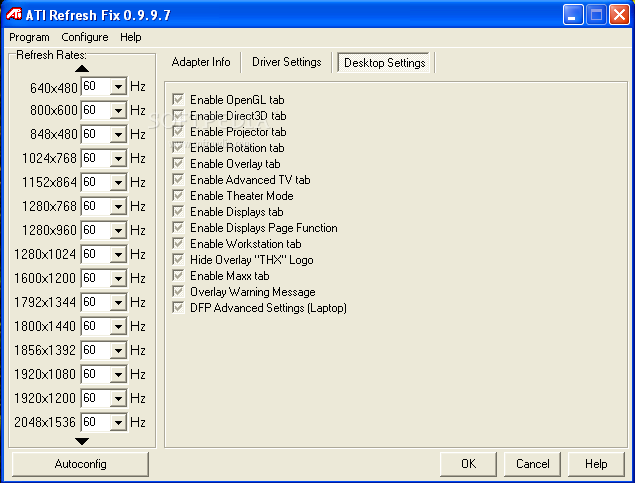Image resolution: width=635 pixels, height=483 pixels.
Task: Toggle DFP Advanced Settings (Laptop) checkbox
Action: pyautogui.click(x=178, y=307)
